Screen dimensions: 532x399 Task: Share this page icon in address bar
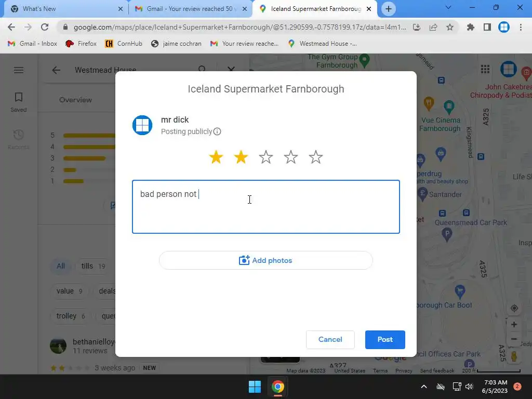coord(433,27)
